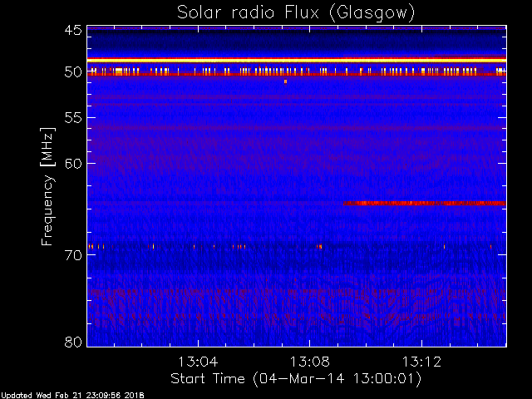Click the '13:12' time axis label
The width and height of the screenshot is (532, 399).
421,362
